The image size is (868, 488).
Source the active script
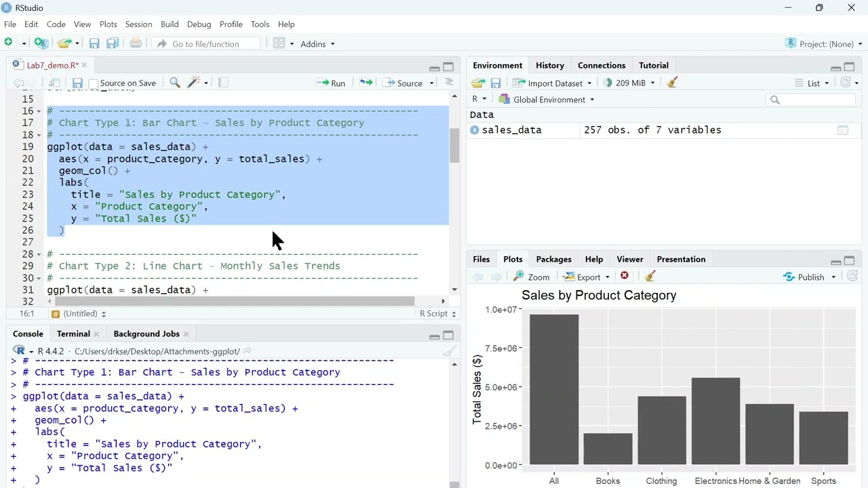tap(403, 83)
